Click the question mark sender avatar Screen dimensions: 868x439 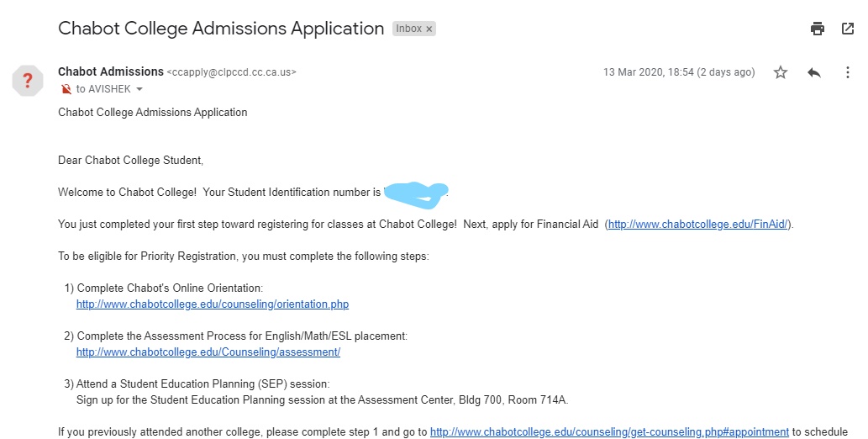28,81
